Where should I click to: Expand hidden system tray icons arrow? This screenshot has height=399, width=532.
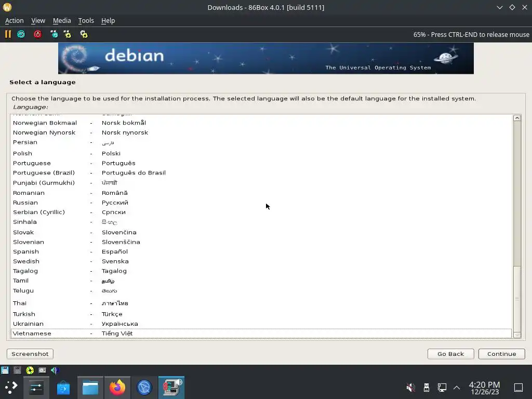(x=457, y=388)
